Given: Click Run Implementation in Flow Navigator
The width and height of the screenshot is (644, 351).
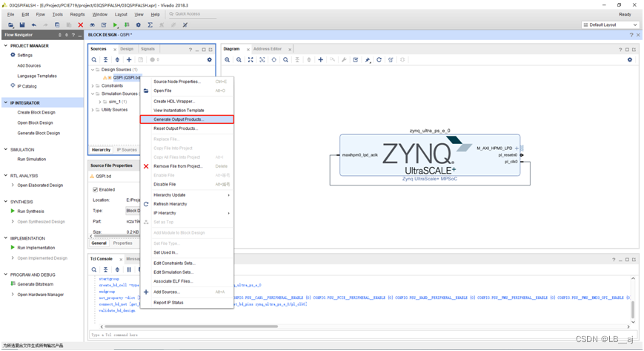Looking at the screenshot, I should coord(36,248).
